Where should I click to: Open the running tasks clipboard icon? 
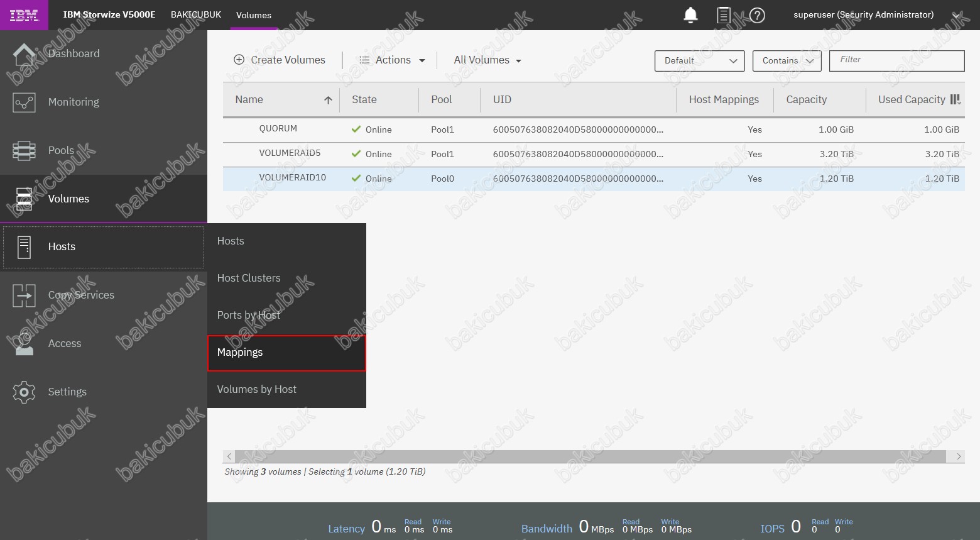coord(724,15)
